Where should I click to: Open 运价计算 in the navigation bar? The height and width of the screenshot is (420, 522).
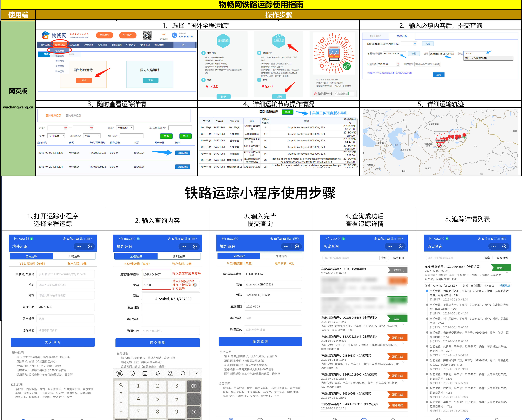[74, 45]
